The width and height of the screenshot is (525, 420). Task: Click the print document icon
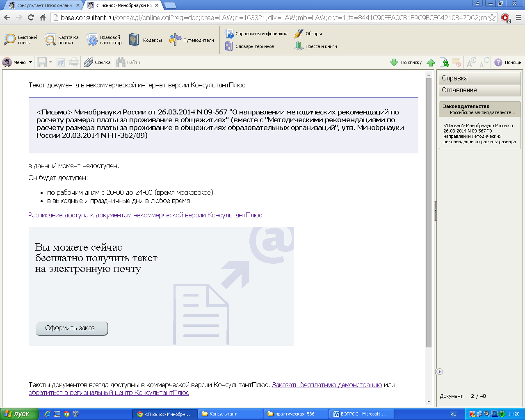[74, 62]
